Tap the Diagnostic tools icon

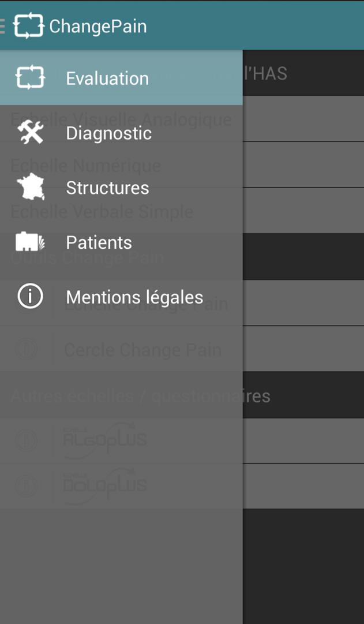click(x=31, y=133)
